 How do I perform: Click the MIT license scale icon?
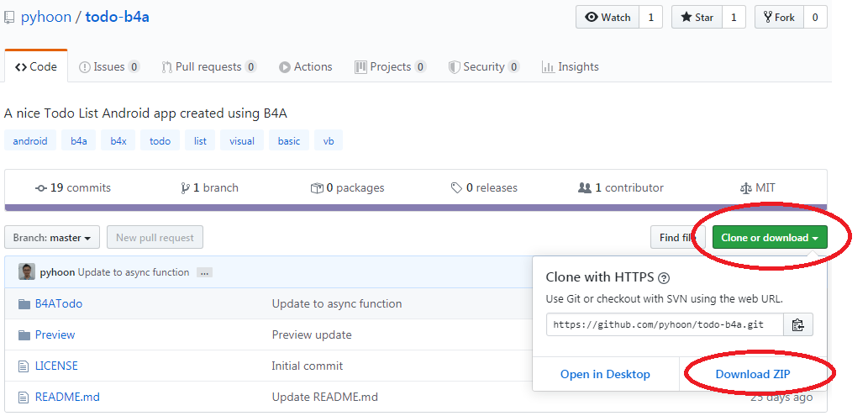745,188
